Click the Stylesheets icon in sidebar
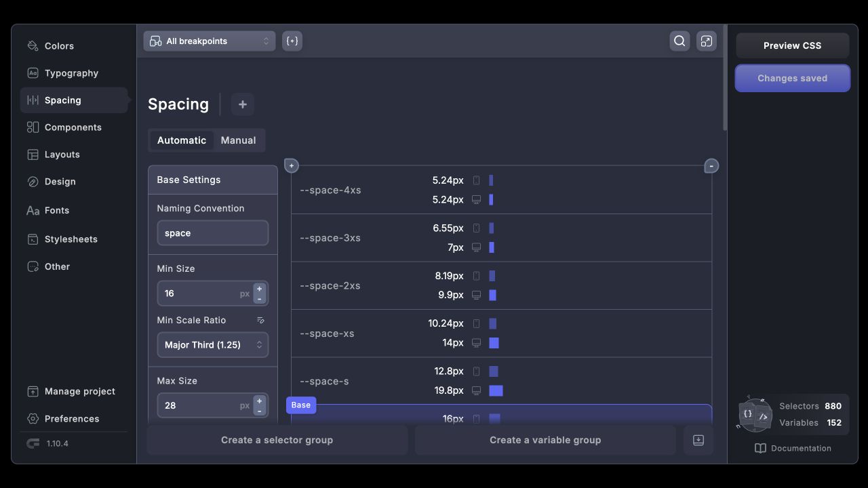The width and height of the screenshot is (868, 488). (33, 239)
